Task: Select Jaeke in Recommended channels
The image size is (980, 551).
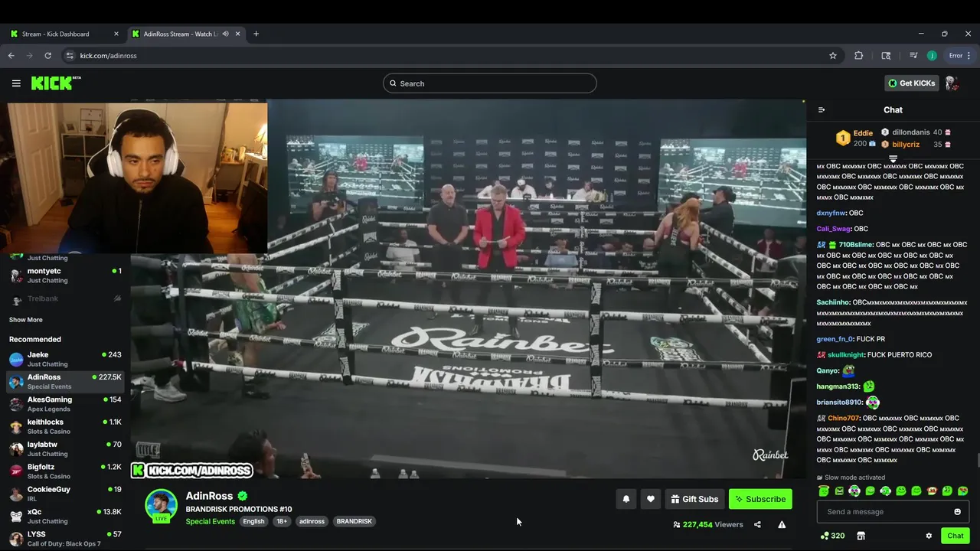Action: [65, 359]
